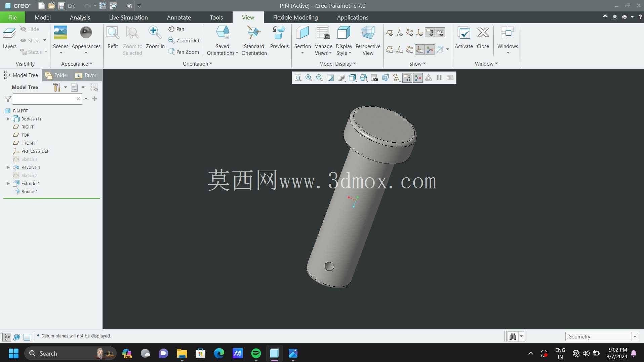Image resolution: width=644 pixels, height=362 pixels.
Task: Open the Scenes gallery
Action: click(61, 40)
